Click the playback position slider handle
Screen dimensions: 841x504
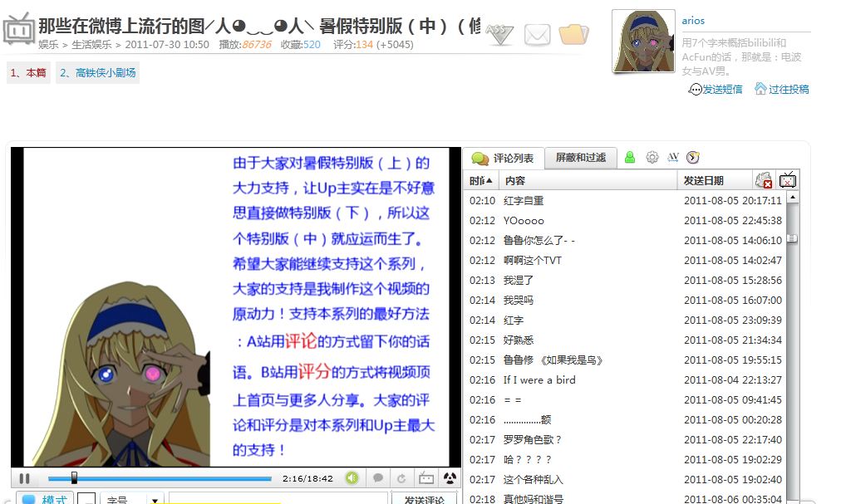tap(74, 477)
